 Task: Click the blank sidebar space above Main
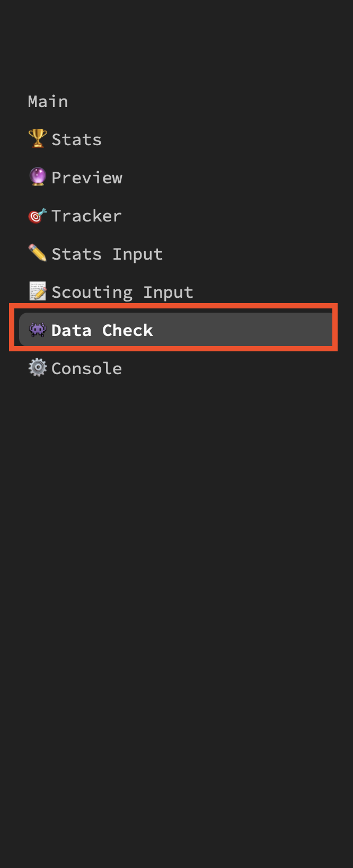[175, 42]
